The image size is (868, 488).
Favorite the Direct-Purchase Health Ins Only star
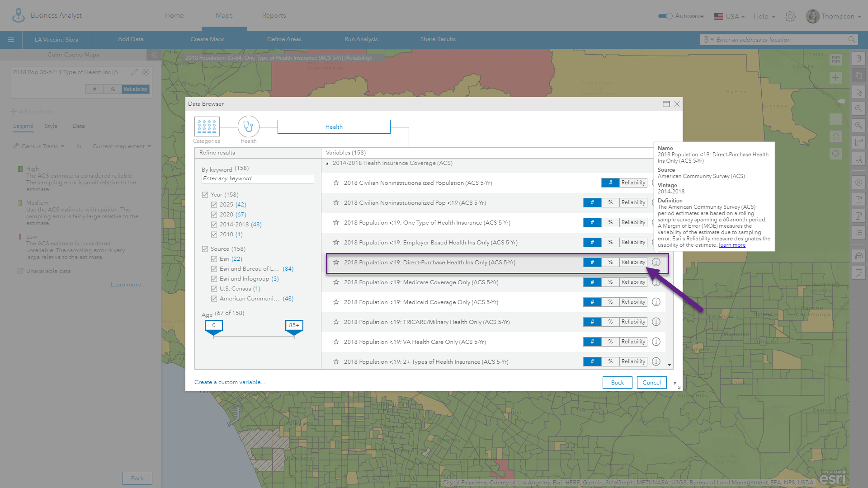pos(336,263)
